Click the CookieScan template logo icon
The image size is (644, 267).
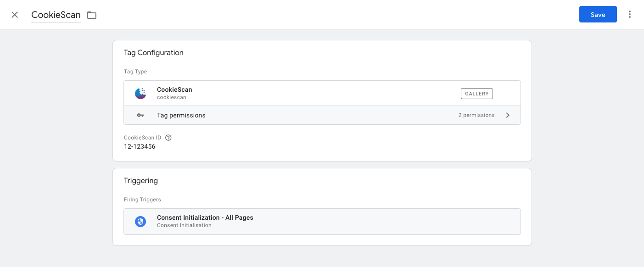click(x=140, y=93)
